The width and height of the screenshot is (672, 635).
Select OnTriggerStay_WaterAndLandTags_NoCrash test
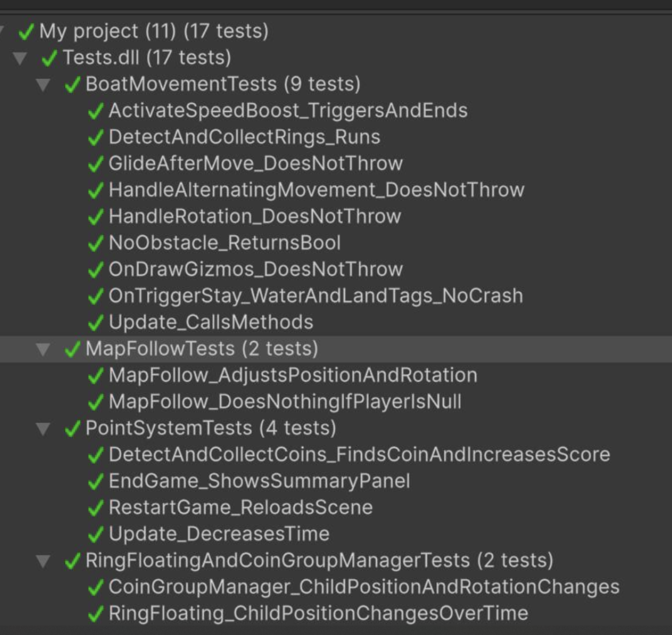316,296
